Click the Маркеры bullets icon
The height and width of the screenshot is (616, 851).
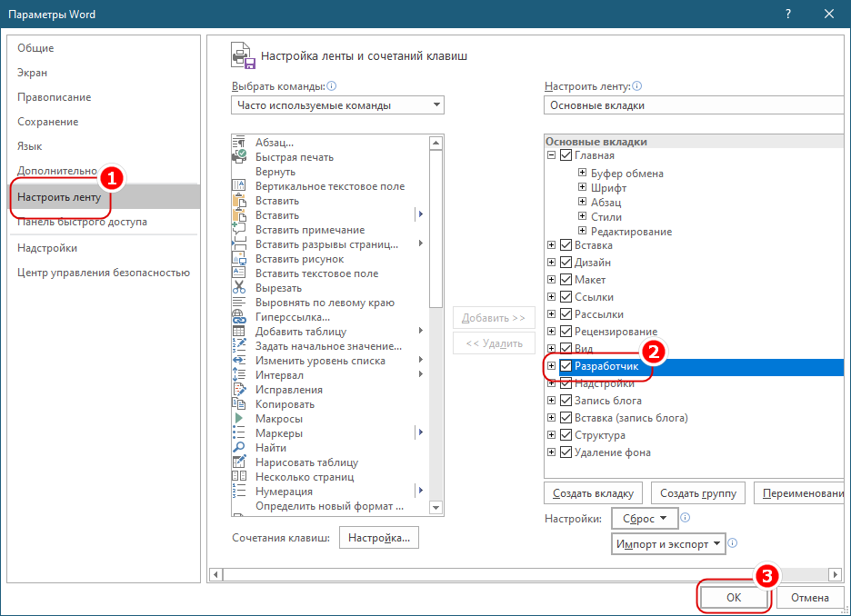click(x=239, y=433)
